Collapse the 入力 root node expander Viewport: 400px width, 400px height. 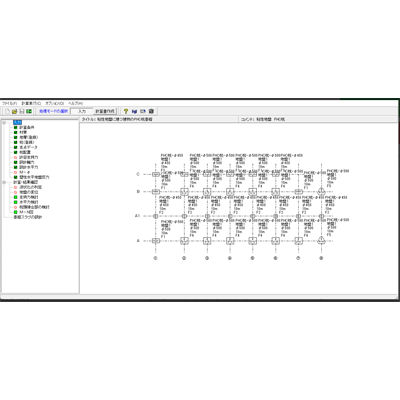point(4,123)
